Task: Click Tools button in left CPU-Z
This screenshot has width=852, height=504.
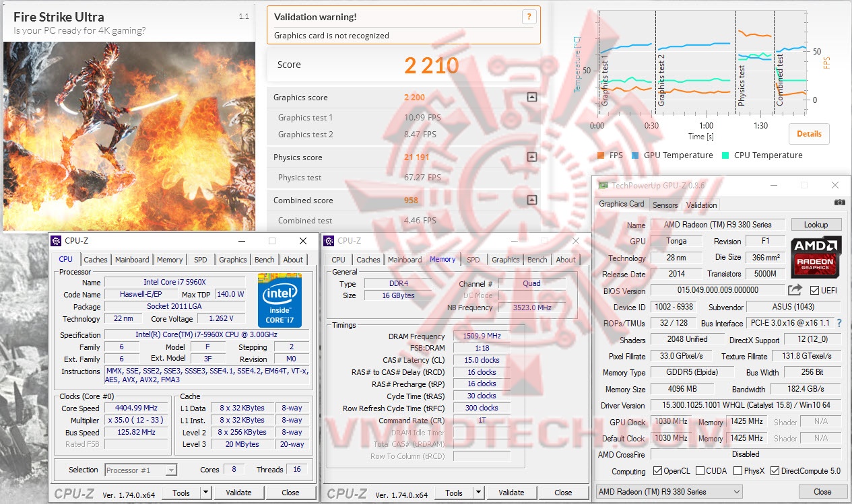Action: (x=181, y=493)
